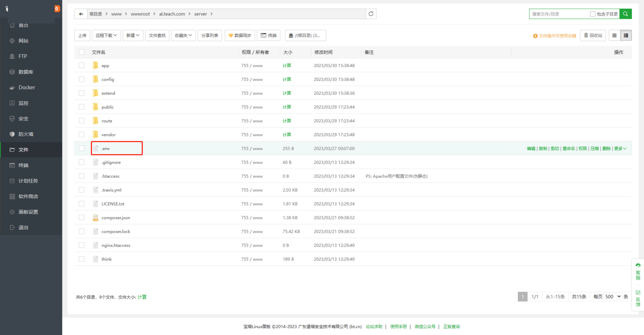Switch to list view icon
The height and width of the screenshot is (335, 644).
coord(626,36)
